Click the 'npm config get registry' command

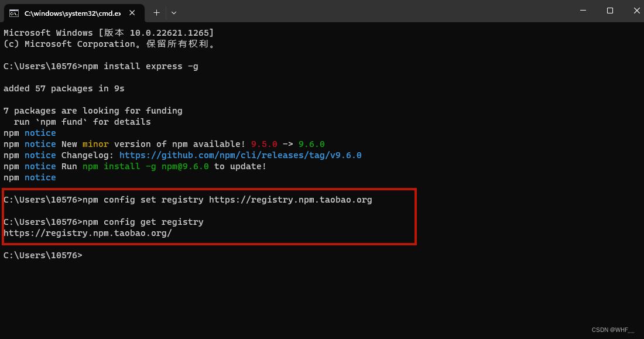point(143,222)
